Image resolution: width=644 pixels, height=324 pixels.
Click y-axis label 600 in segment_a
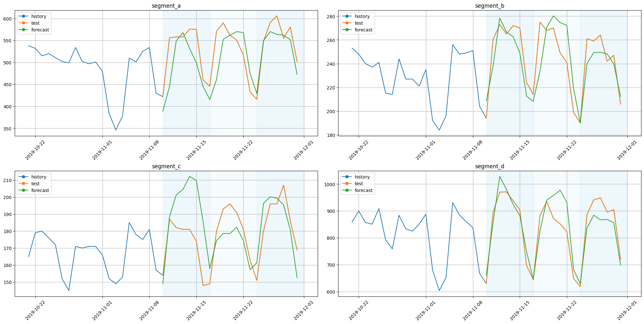click(x=8, y=19)
